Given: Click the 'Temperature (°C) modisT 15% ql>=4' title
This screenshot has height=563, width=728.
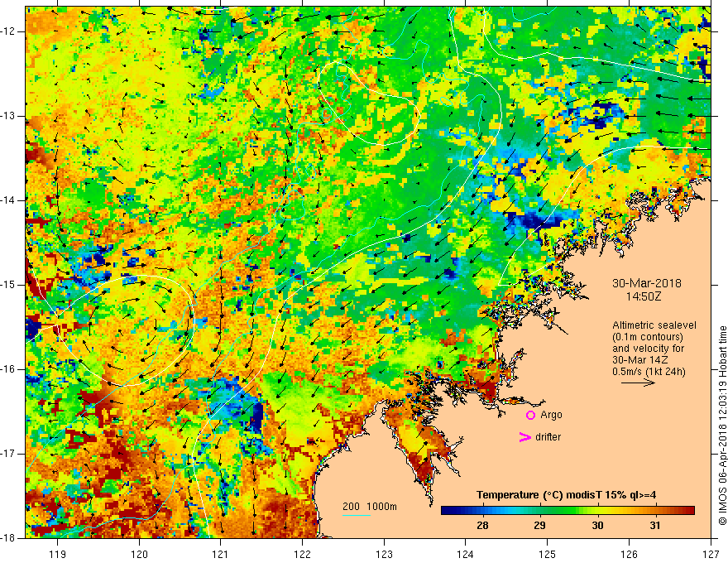Looking at the screenshot, I should pyautogui.click(x=567, y=495).
